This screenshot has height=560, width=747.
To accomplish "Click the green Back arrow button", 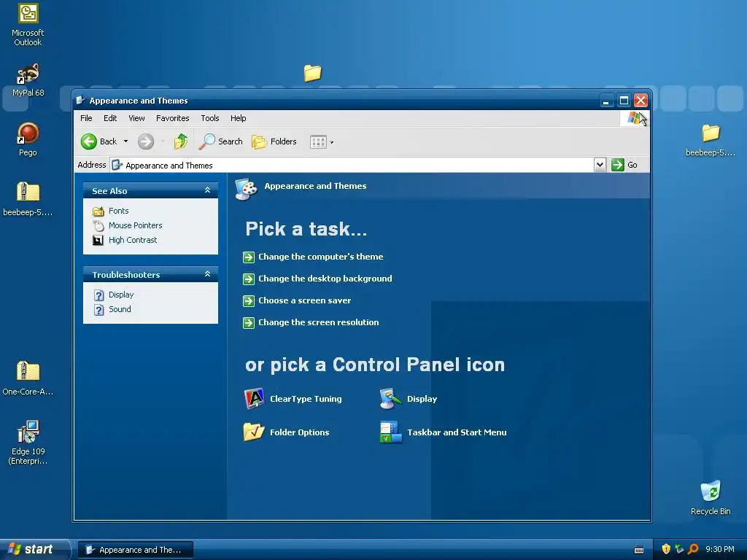I will tap(88, 141).
